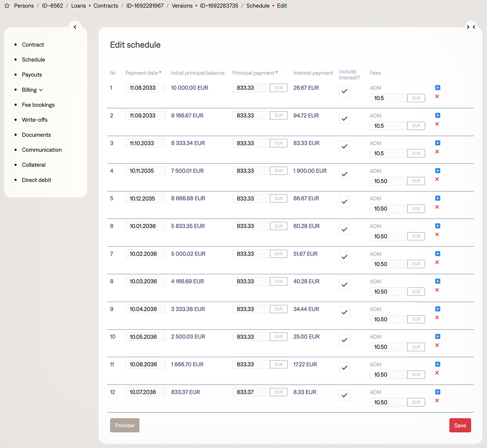Click blue plus icon in row 8

(x=438, y=281)
